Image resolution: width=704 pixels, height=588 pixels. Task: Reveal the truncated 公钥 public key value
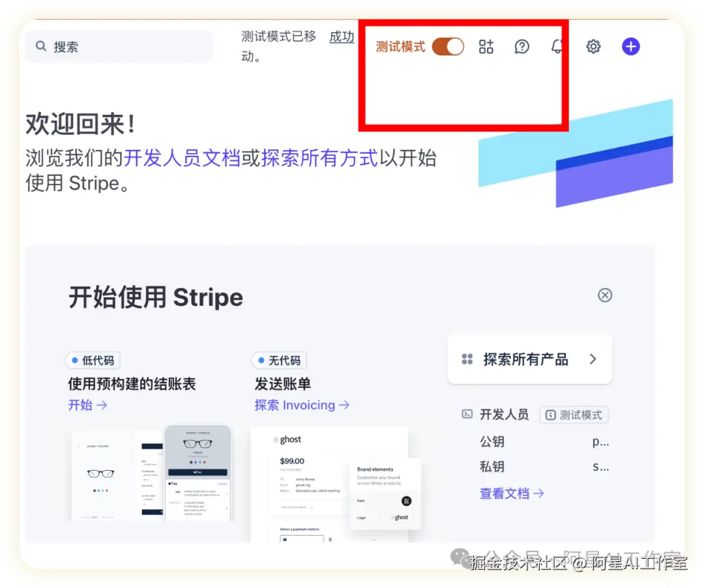(600, 441)
